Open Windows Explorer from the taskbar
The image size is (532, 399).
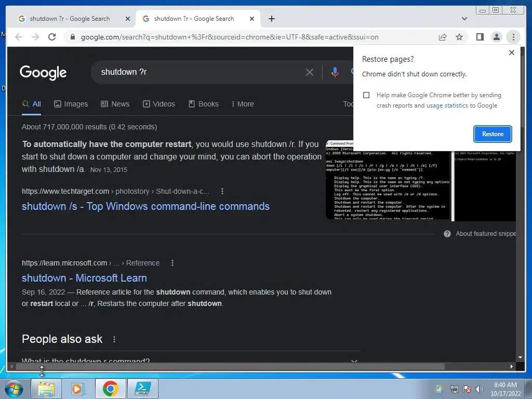click(x=46, y=389)
